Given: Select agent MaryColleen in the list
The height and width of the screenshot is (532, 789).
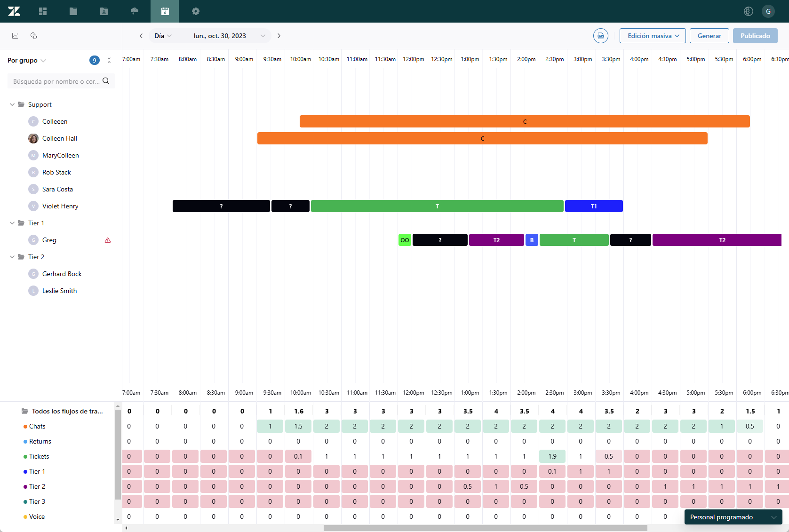Looking at the screenshot, I should 60,155.
